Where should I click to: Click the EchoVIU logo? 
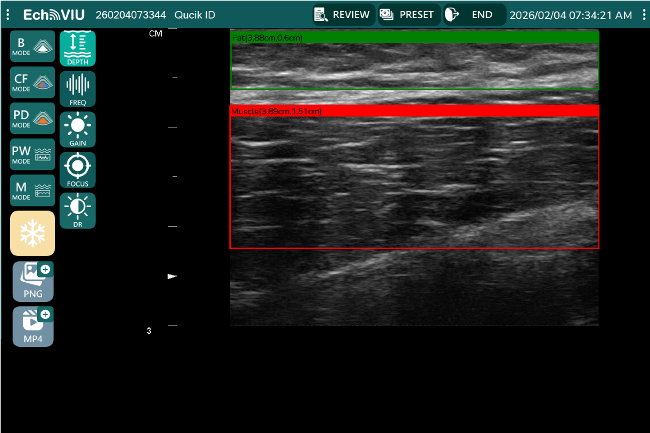point(54,15)
